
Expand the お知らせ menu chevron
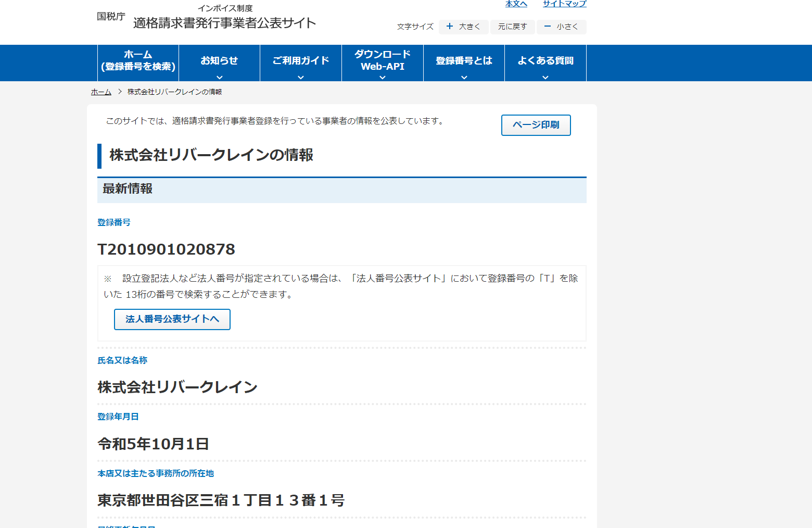tap(220, 77)
